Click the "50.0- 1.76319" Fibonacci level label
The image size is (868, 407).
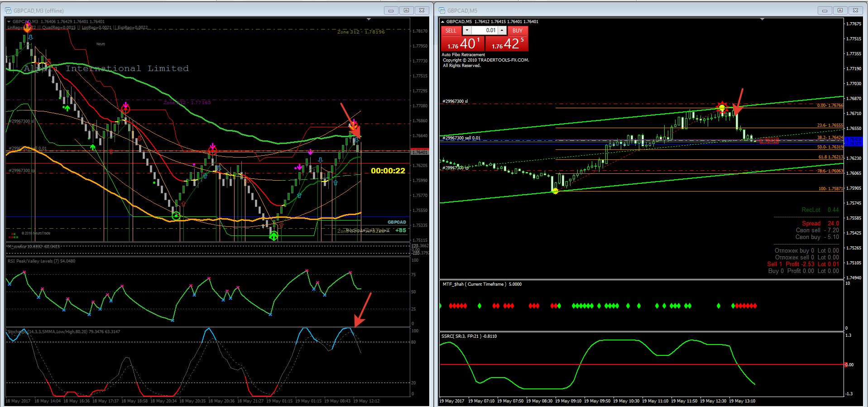point(830,147)
